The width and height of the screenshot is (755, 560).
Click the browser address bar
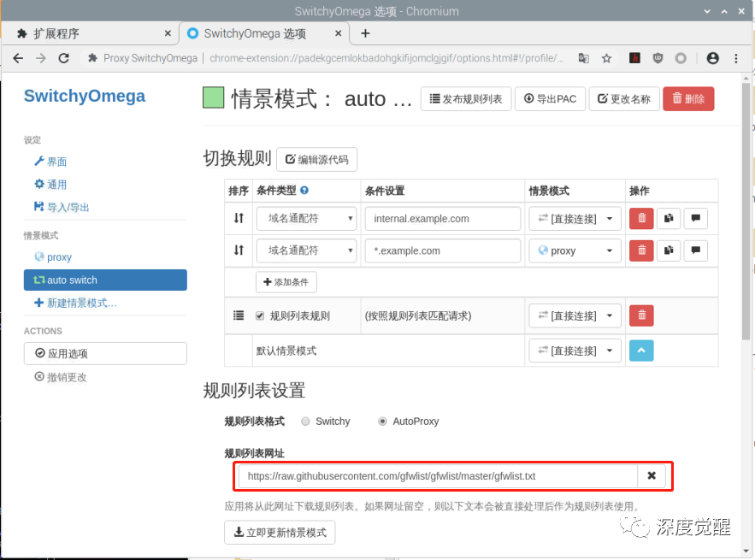333,58
